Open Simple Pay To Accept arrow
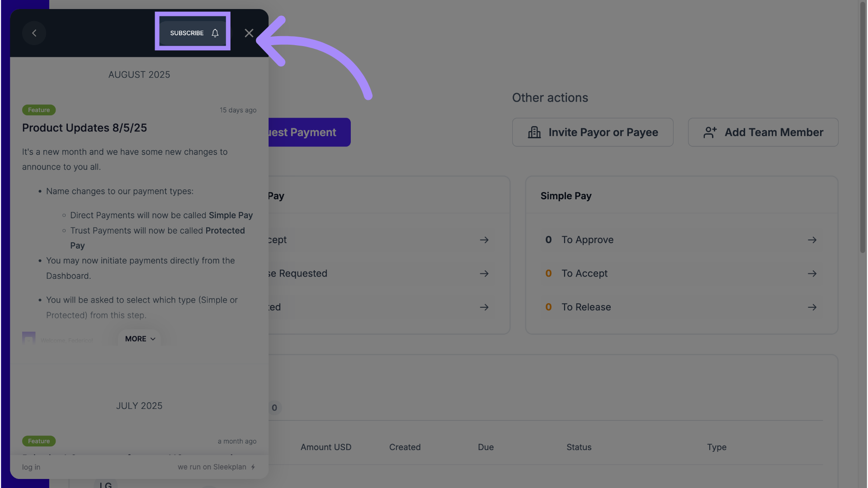Viewport: 868px width, 488px height. 812,274
